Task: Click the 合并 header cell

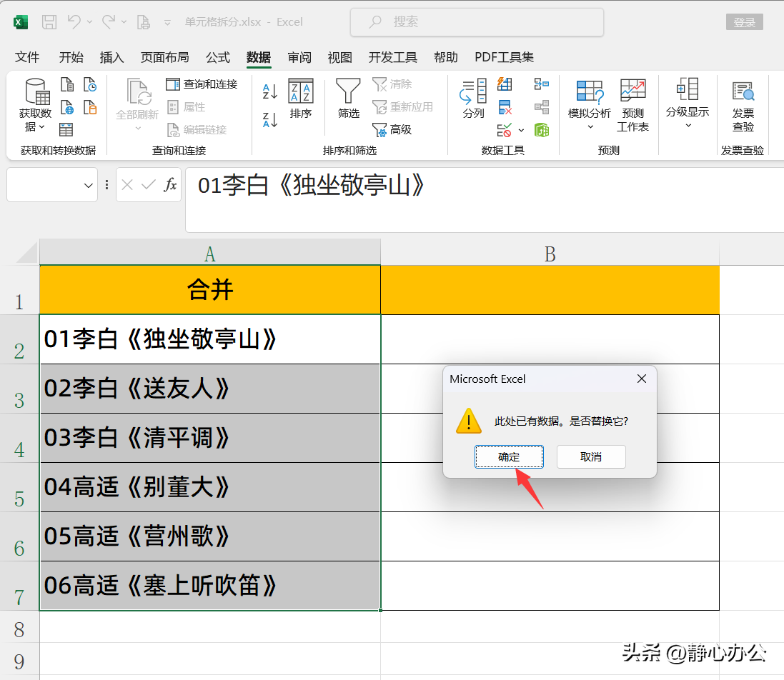Action: click(210, 289)
